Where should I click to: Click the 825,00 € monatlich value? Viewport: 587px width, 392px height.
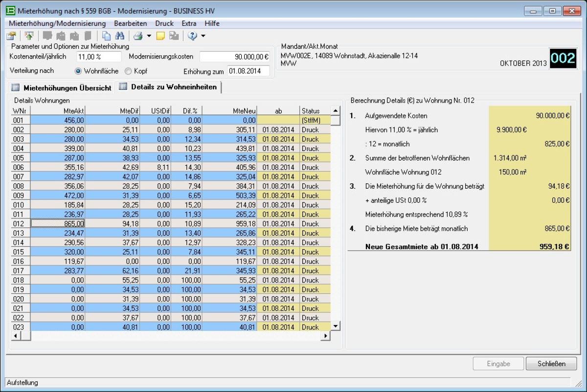point(557,144)
